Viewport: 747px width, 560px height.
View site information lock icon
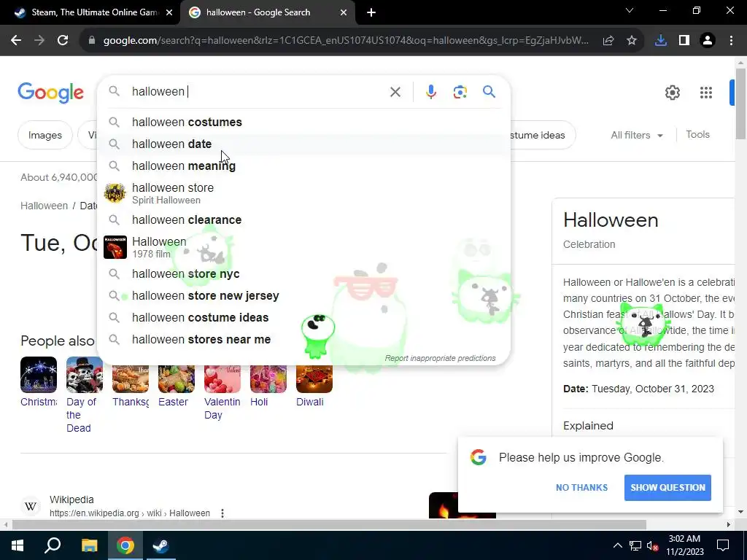(92, 41)
